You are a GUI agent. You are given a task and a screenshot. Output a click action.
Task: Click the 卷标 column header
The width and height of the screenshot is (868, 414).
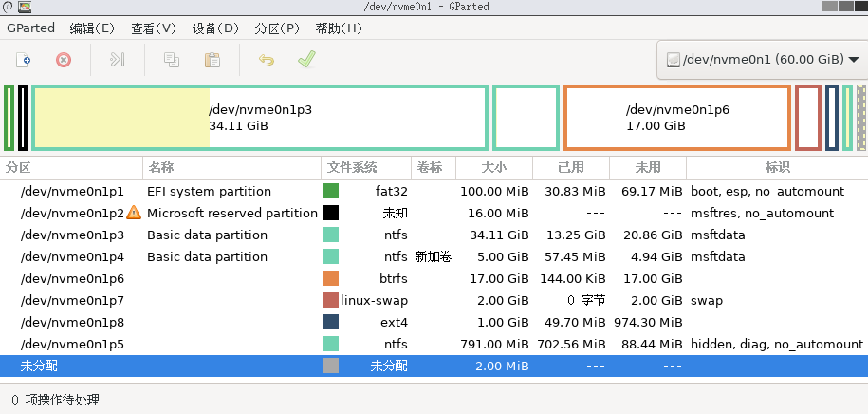tap(434, 167)
